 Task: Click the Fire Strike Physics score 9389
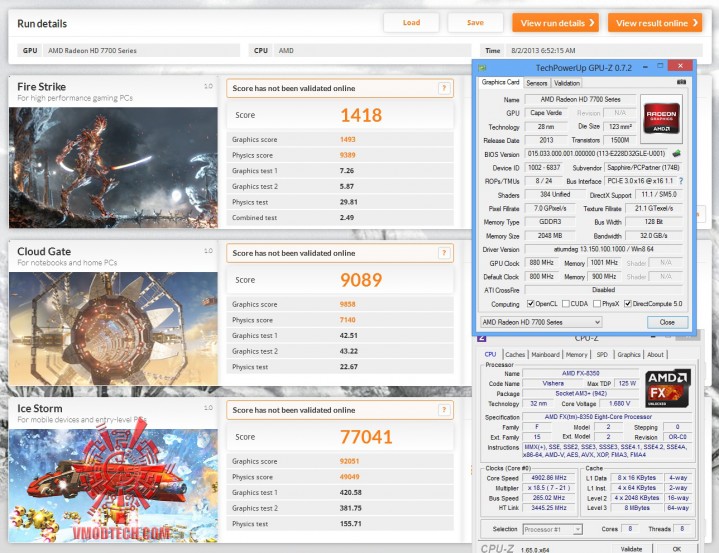348,155
